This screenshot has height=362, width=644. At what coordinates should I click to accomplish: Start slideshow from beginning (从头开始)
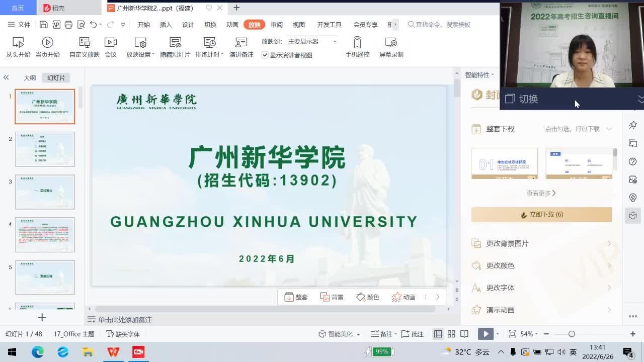tap(18, 47)
